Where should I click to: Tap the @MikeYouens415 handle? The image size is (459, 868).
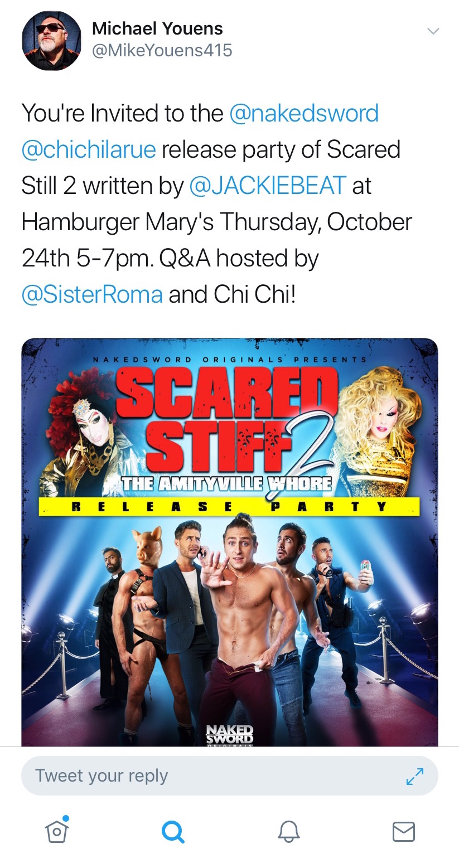(162, 51)
